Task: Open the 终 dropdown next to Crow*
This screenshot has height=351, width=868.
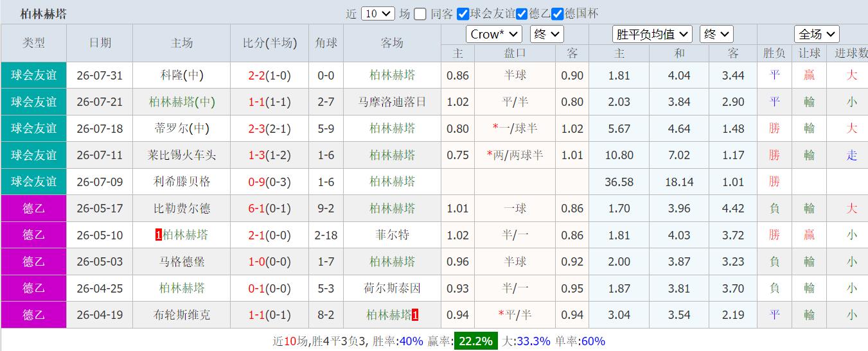Action: click(547, 34)
